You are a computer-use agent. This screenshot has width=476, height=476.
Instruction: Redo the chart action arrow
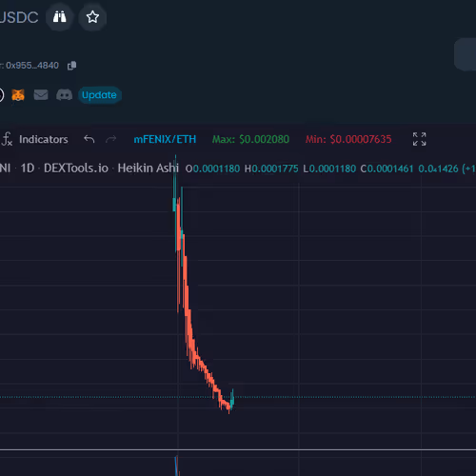[x=110, y=139]
